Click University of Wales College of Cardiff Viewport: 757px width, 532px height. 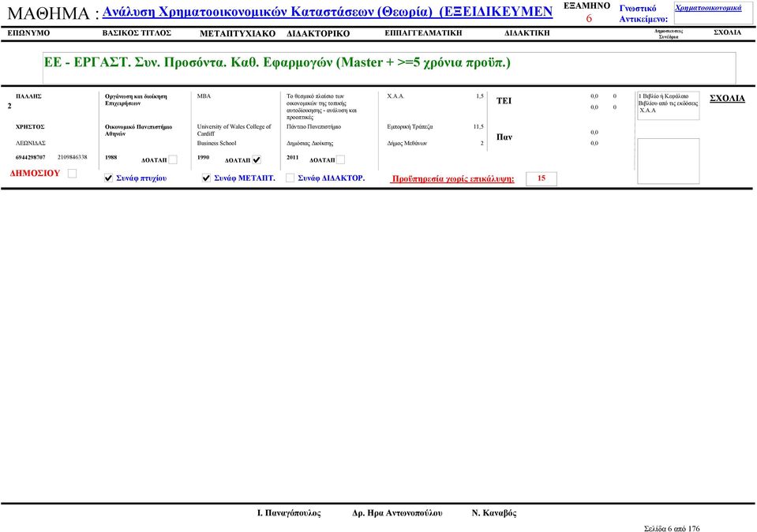tap(234, 130)
